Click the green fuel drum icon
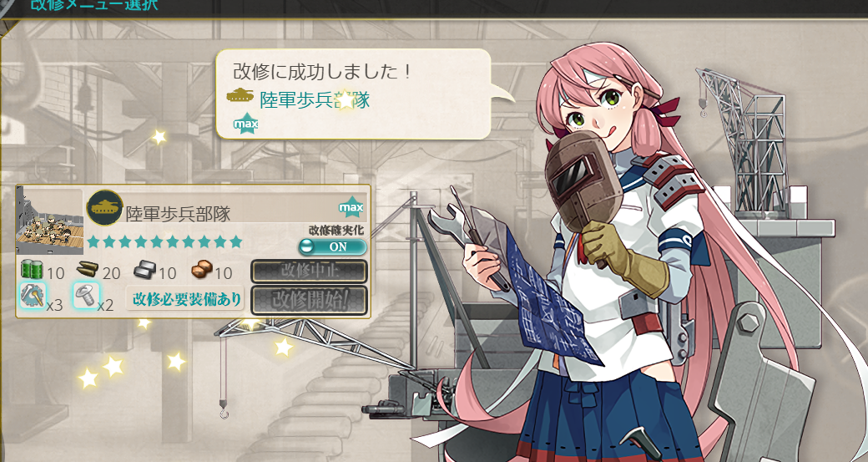The width and height of the screenshot is (868, 462). click(x=32, y=271)
